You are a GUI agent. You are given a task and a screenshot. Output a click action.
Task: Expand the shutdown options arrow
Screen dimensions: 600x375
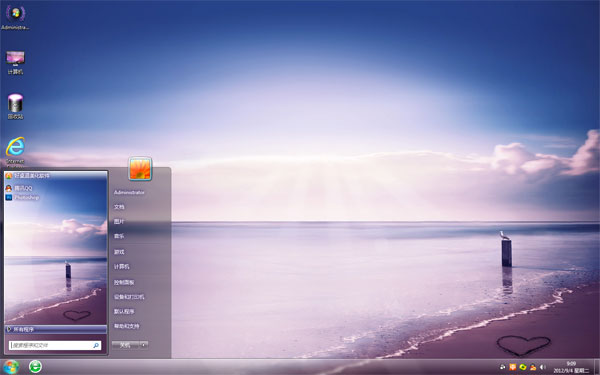pyautogui.click(x=144, y=345)
